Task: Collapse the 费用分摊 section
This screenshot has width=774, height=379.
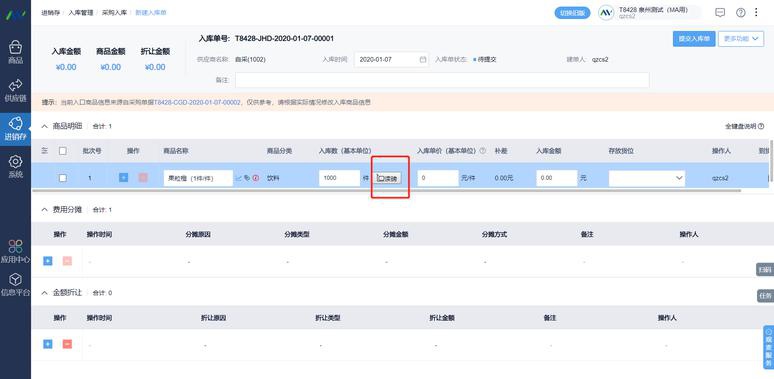Action: point(45,210)
